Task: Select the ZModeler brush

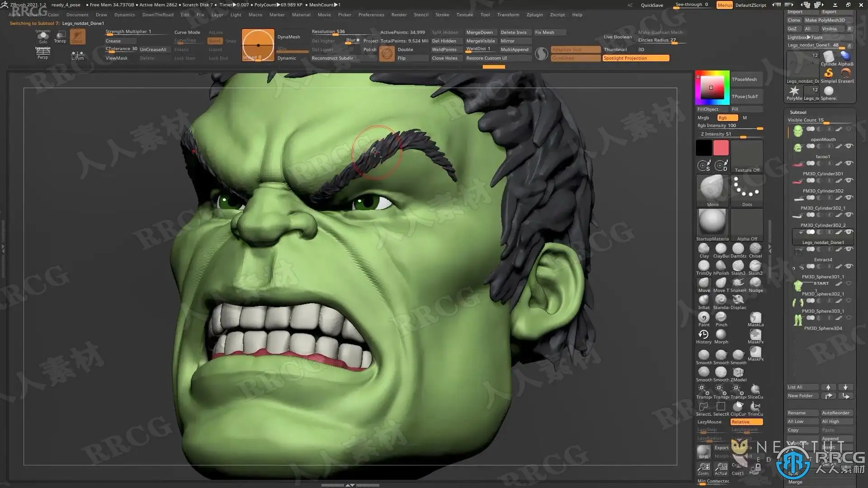Action: [738, 374]
